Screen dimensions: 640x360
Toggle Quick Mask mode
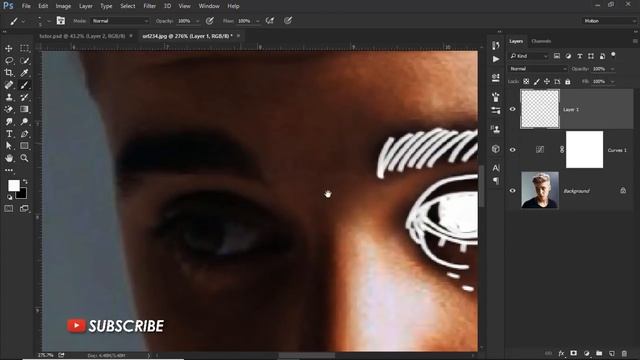coord(9,209)
